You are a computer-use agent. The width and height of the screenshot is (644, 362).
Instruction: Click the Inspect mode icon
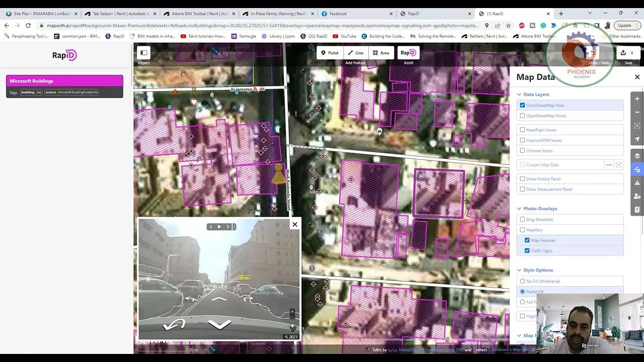pos(143,52)
